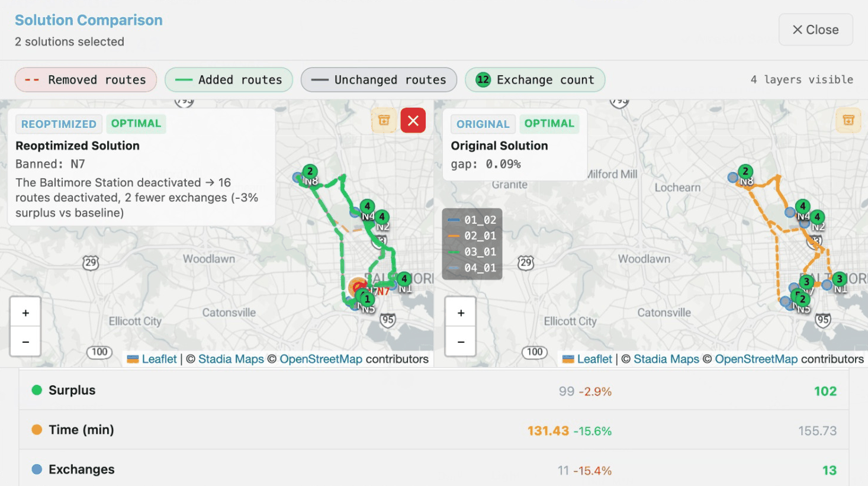Click the Time (min) metric row label
868x486 pixels.
coord(81,430)
